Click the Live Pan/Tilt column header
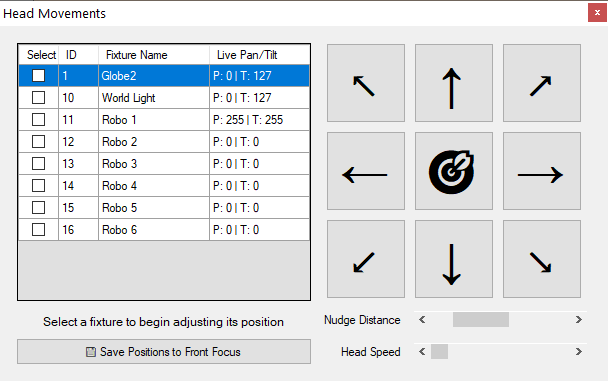This screenshot has height=381, width=608. [259, 55]
